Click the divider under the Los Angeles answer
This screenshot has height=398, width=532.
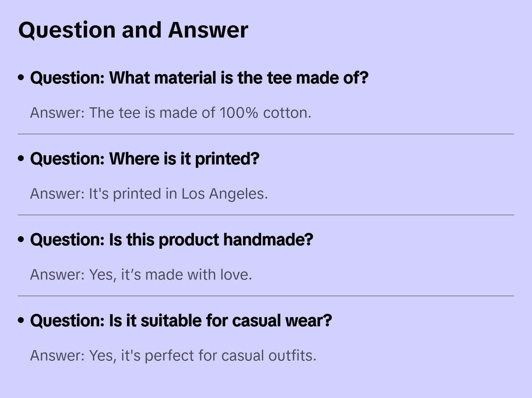click(266, 215)
